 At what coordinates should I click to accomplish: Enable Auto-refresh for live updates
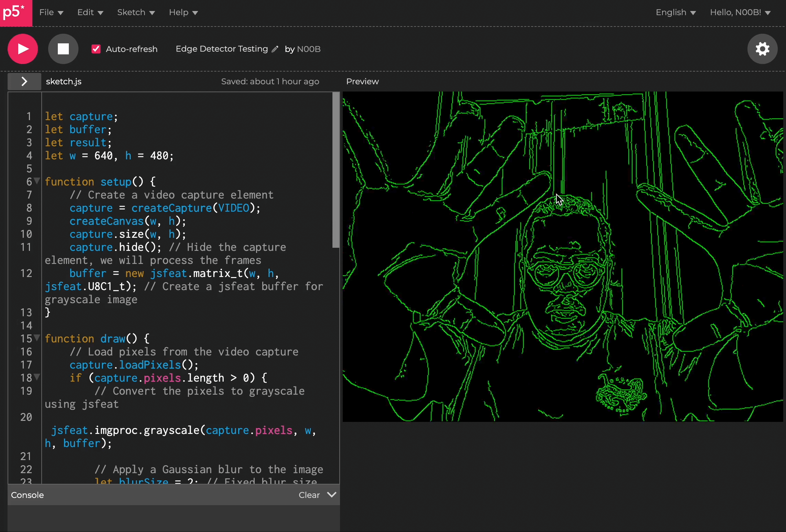(x=96, y=49)
